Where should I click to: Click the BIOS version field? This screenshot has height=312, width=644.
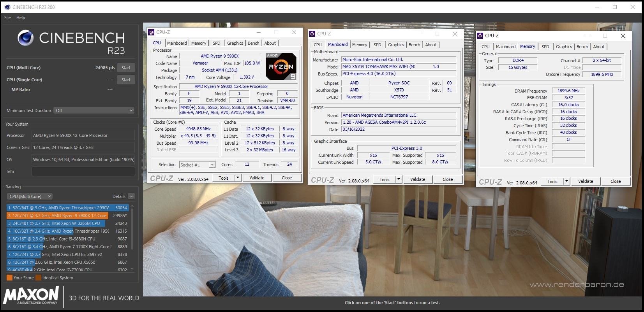pyautogui.click(x=399, y=122)
